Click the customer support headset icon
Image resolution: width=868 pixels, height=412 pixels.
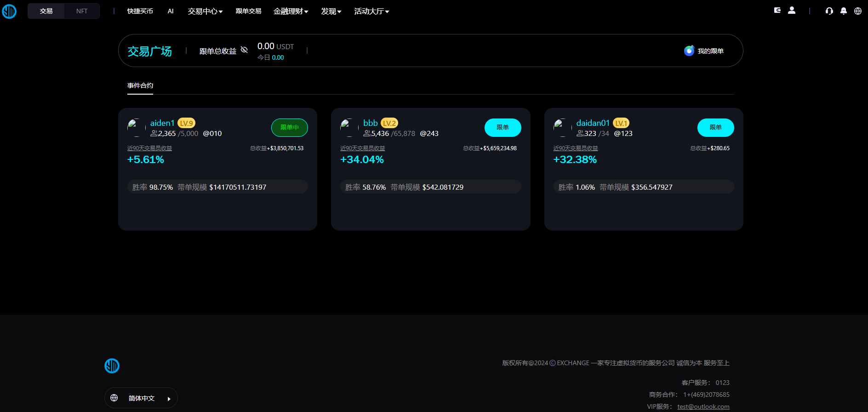click(829, 11)
